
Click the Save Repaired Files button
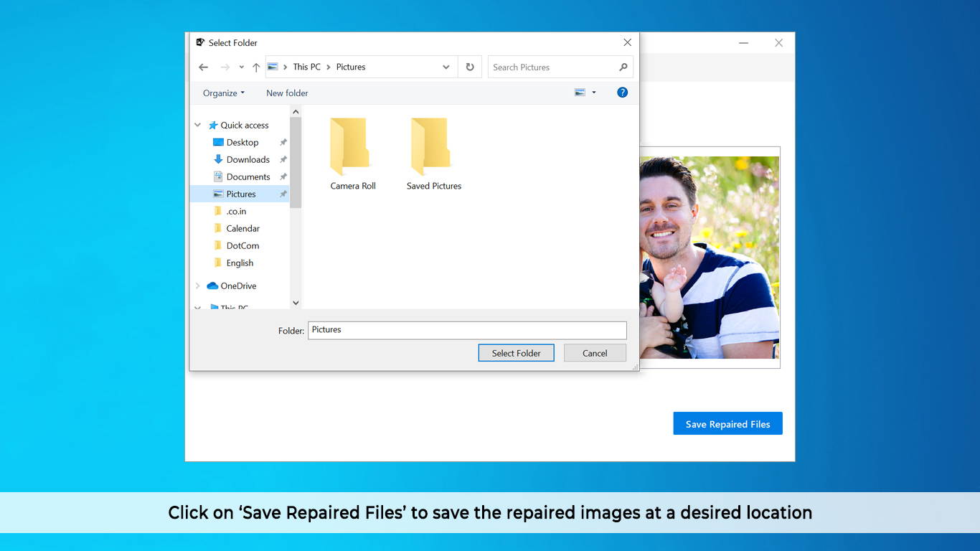pos(727,424)
